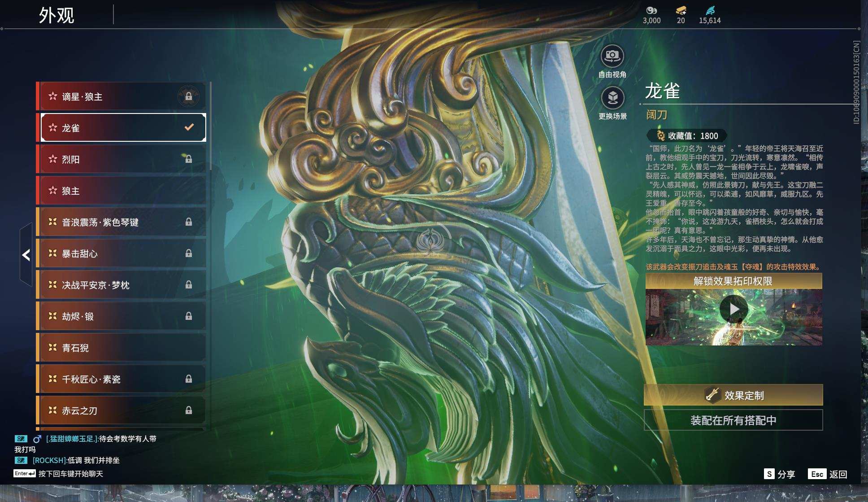
Task: Click the lock icon on 赤云之刃
Action: click(x=189, y=410)
